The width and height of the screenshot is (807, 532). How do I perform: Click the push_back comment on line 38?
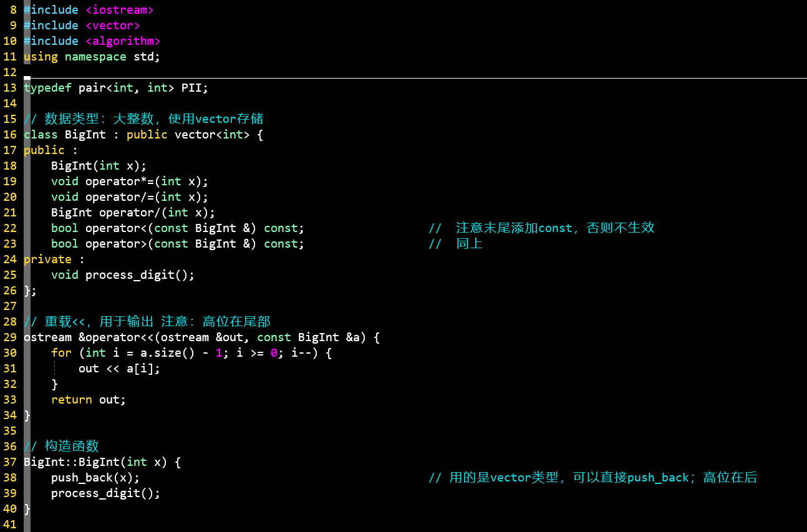[x=592, y=478]
